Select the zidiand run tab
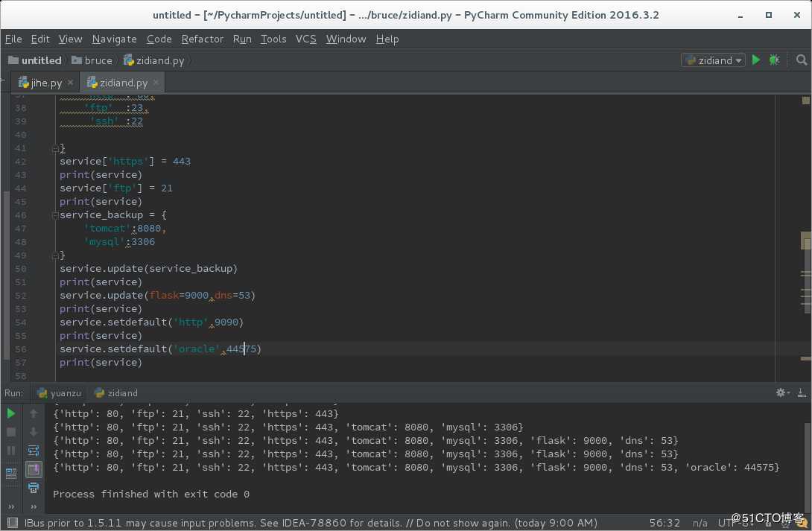 tap(116, 392)
